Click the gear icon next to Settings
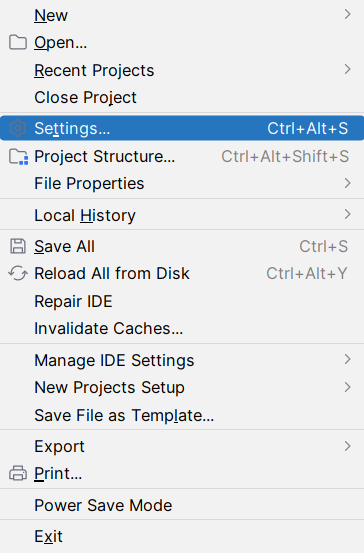Viewport: 364px width, 553px height. (18, 128)
